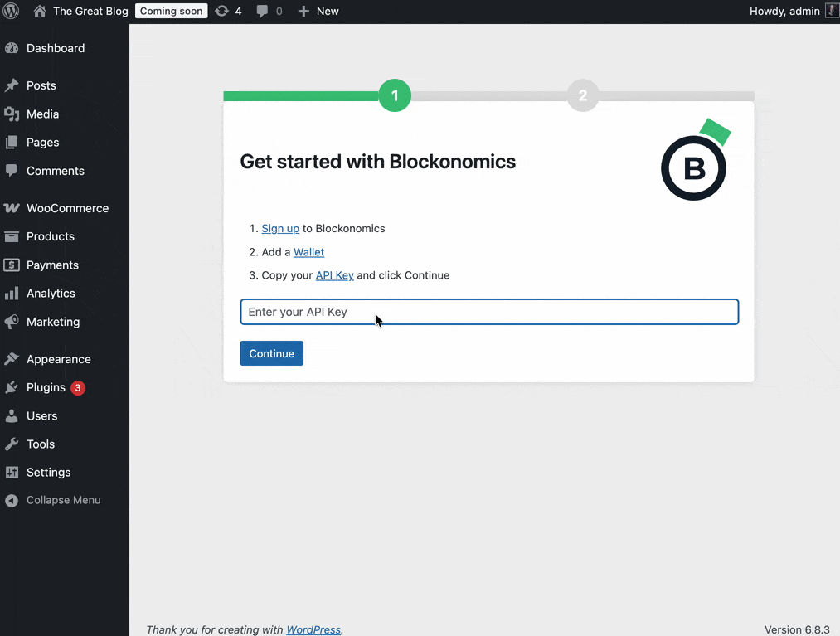
Task: Follow the Sign up link
Action: [280, 229]
